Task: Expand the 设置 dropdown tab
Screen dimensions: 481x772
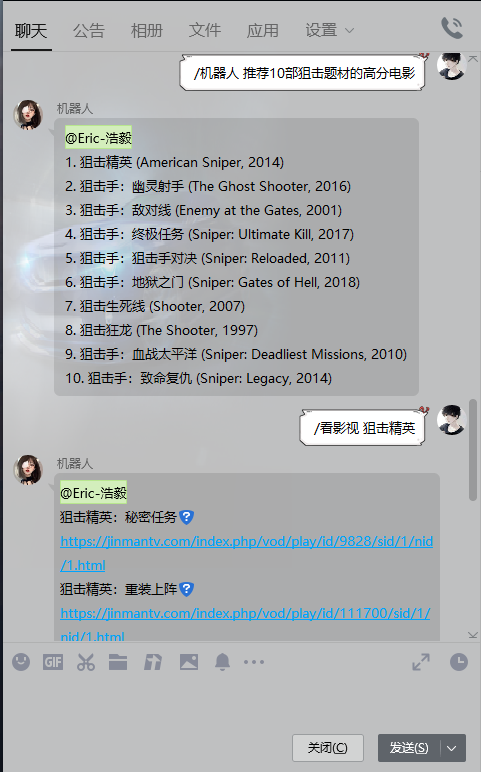Action: (x=329, y=30)
